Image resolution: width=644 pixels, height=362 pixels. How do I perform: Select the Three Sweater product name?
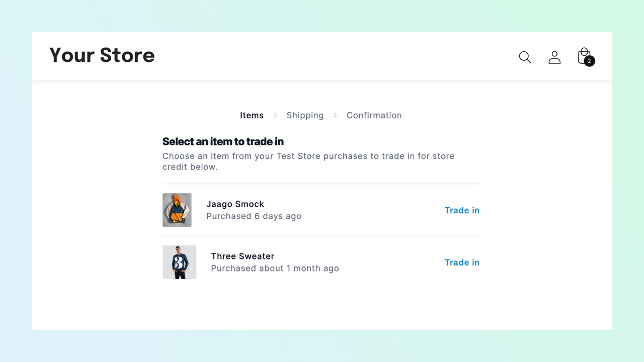pos(243,256)
